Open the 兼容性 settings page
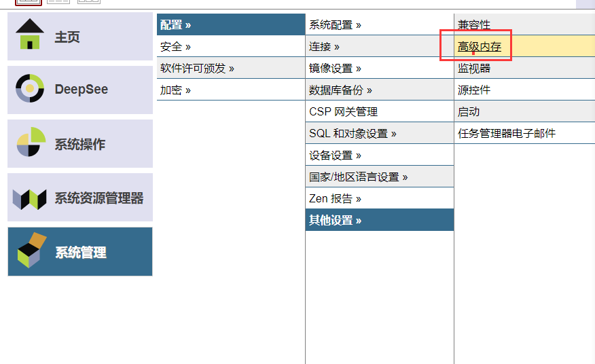The height and width of the screenshot is (364, 595). pyautogui.click(x=524, y=24)
